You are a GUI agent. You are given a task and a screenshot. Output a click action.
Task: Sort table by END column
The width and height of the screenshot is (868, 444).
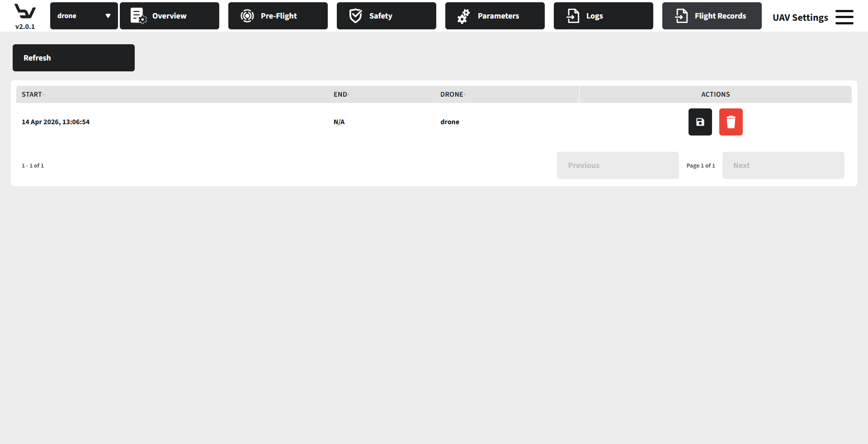(x=340, y=94)
